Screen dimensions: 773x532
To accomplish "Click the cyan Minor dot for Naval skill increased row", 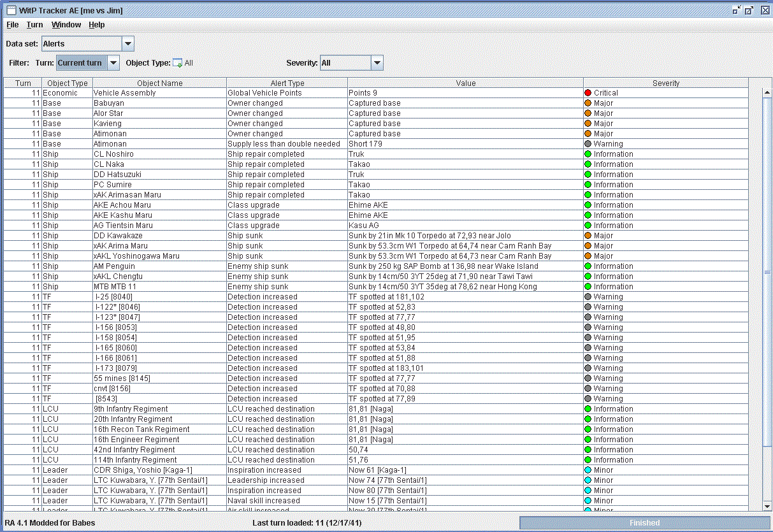I will coord(588,501).
